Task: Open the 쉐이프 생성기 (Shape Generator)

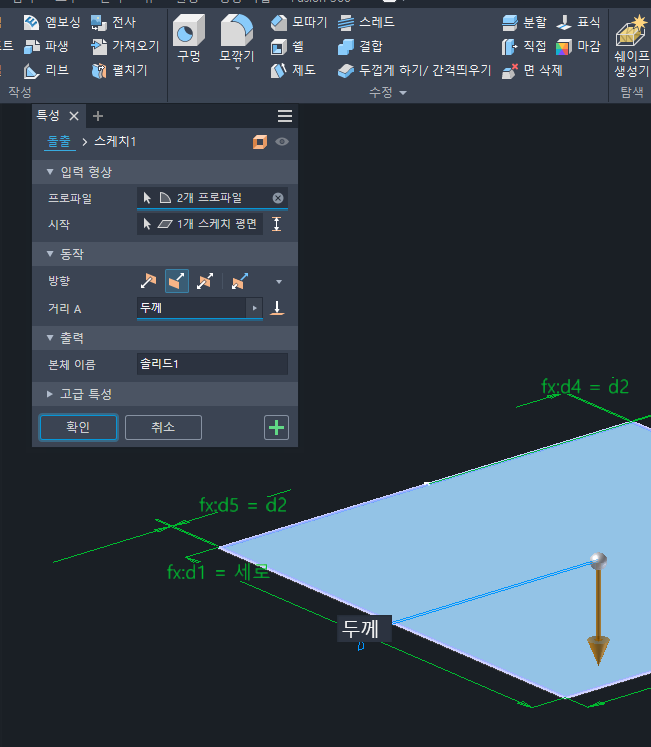Action: 631,46
